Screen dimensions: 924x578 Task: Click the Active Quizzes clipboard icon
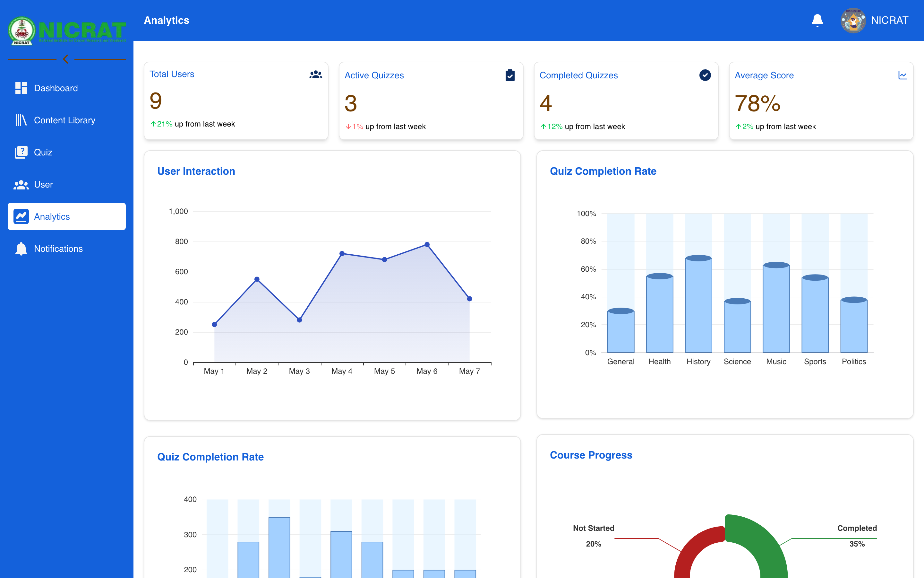tap(510, 75)
